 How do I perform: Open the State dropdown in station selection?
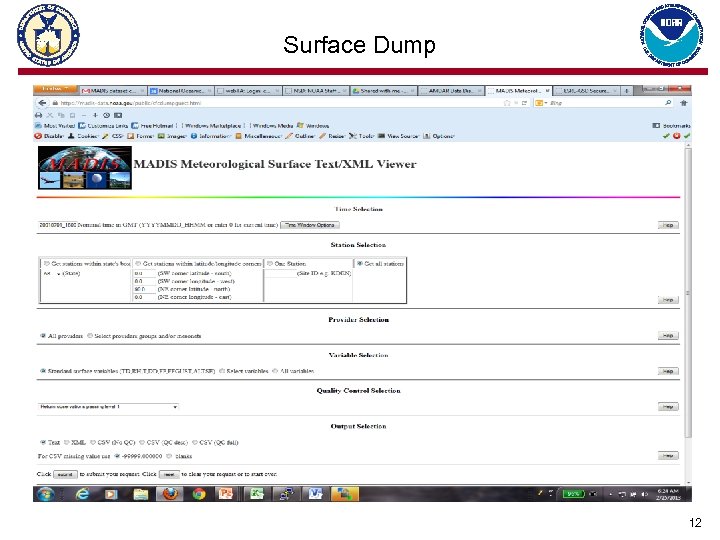pyautogui.click(x=52, y=274)
